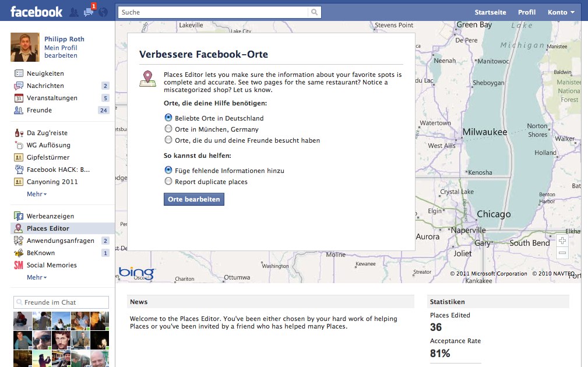Click the 'Orte bearbeiten' button
588x367 pixels.
pos(194,199)
